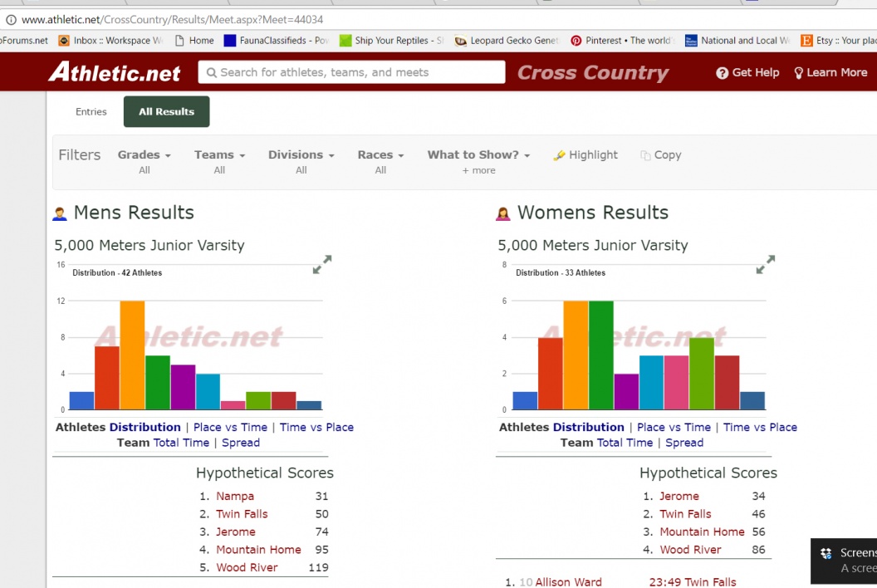Viewport: 877px width, 588px height.
Task: Open Jerome team in Mens scores
Action: [x=236, y=532]
